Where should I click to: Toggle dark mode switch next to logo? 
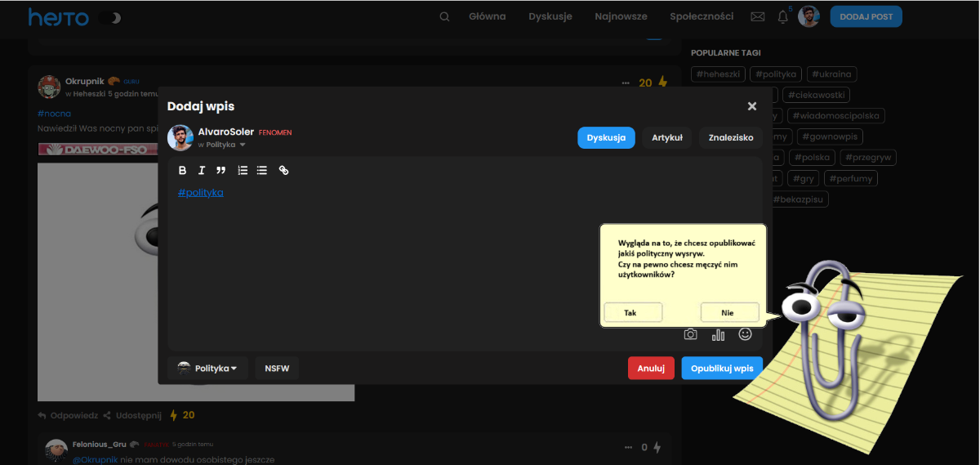coord(109,17)
